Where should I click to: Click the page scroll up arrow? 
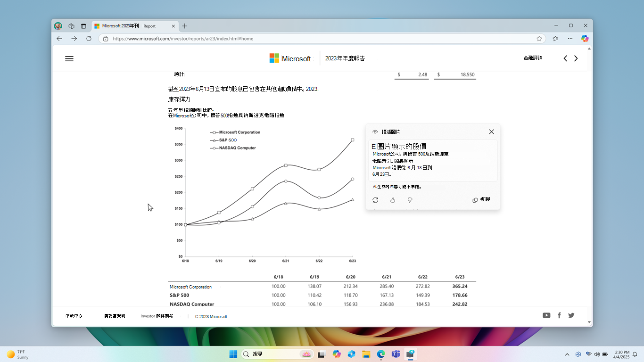[x=589, y=48]
